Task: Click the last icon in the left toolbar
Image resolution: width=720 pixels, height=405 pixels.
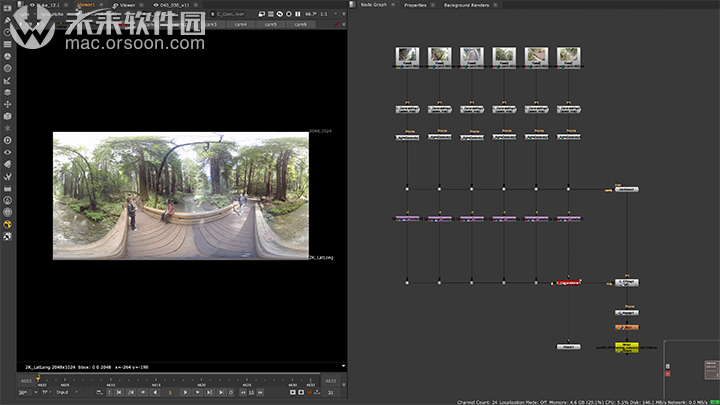Action: click(7, 236)
